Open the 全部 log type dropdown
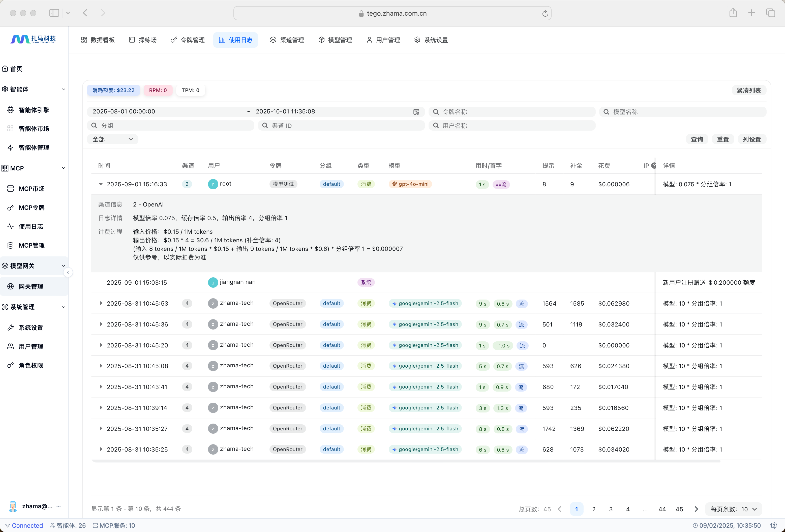 click(112, 139)
